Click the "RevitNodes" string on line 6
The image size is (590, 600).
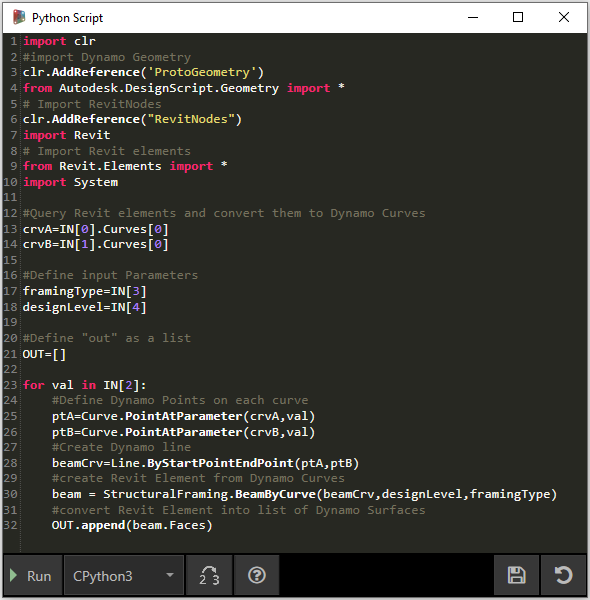pyautogui.click(x=191, y=119)
